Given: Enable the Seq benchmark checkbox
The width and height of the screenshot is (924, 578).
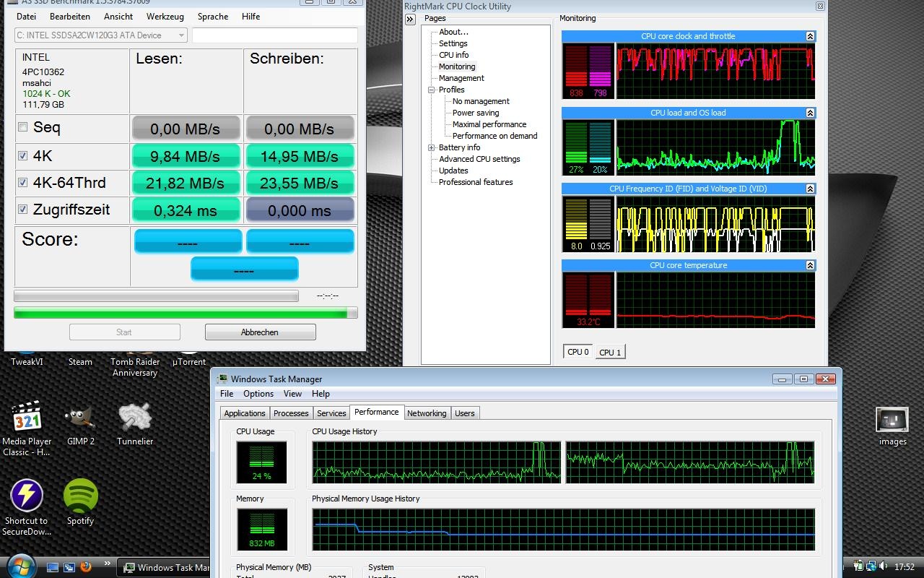Looking at the screenshot, I should [23, 127].
